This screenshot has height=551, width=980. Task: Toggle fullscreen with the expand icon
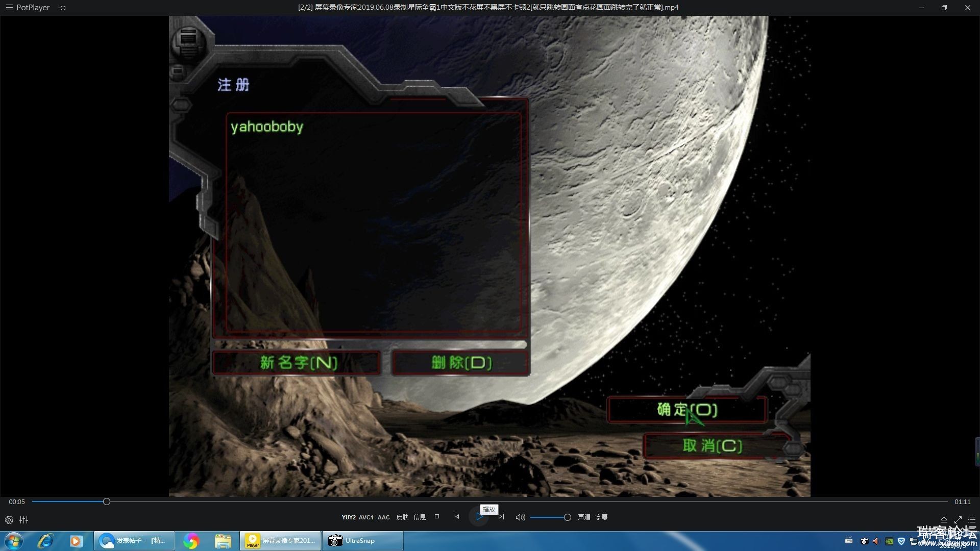[x=958, y=519]
